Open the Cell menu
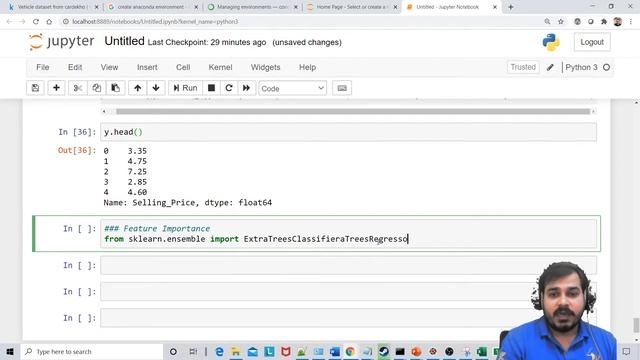The width and height of the screenshot is (640, 360). [183, 67]
